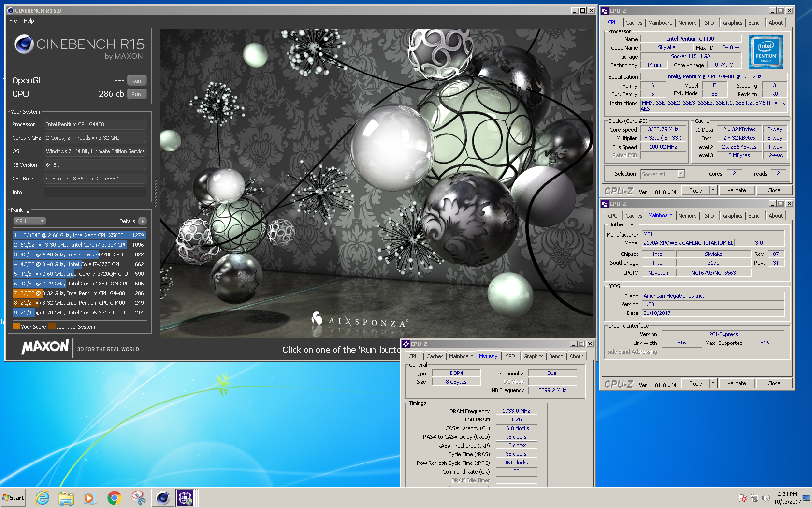Launch Windows Media Player from taskbar

coord(90,498)
